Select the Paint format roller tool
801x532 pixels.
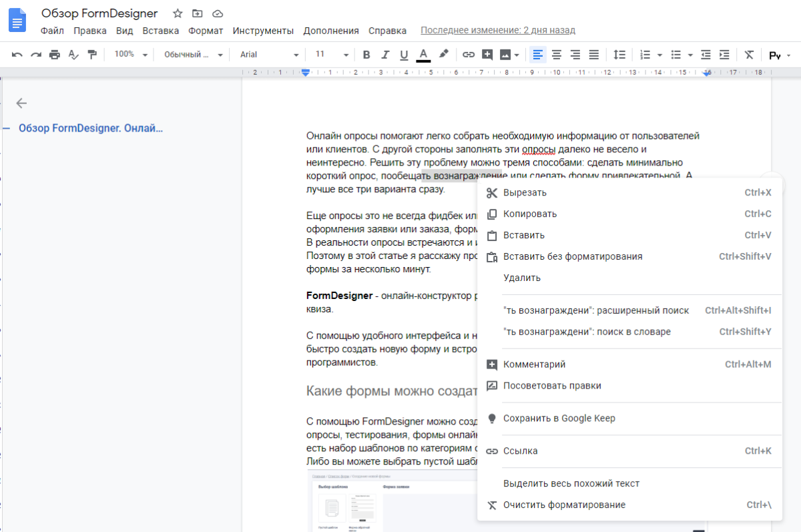(x=92, y=55)
